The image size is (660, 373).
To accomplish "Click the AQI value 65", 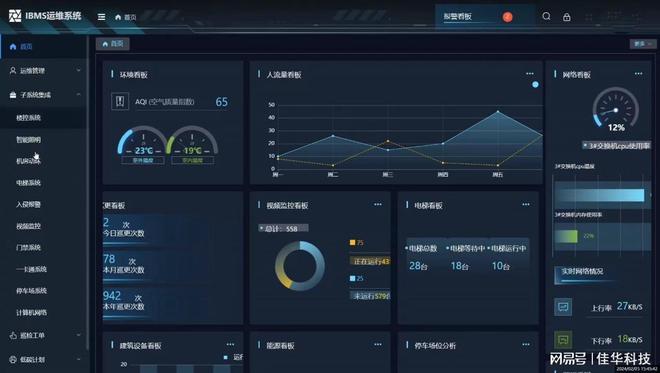I will coord(221,102).
